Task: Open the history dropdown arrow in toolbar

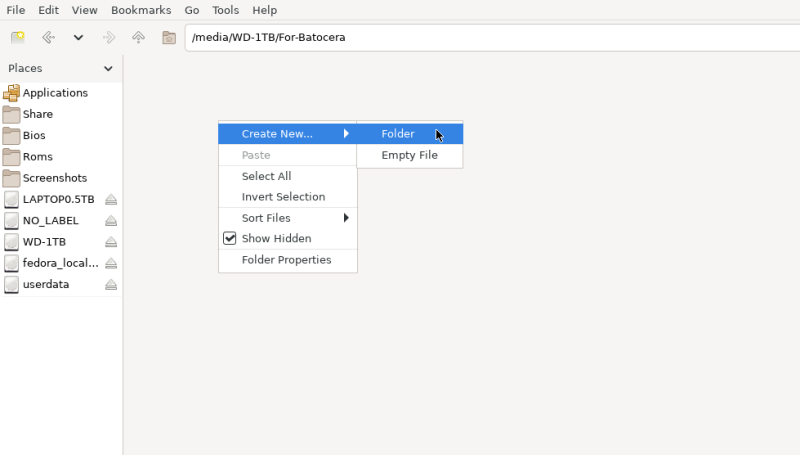Action: pos(78,37)
